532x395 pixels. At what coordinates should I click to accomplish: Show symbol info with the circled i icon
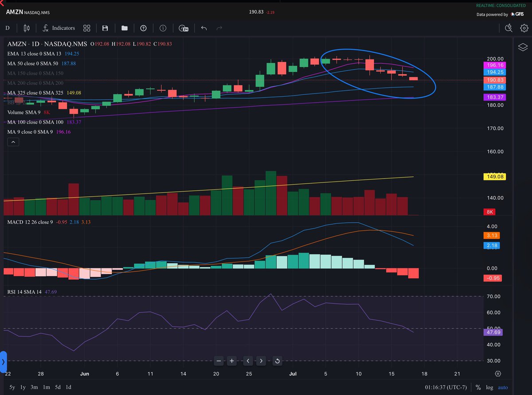point(163,28)
